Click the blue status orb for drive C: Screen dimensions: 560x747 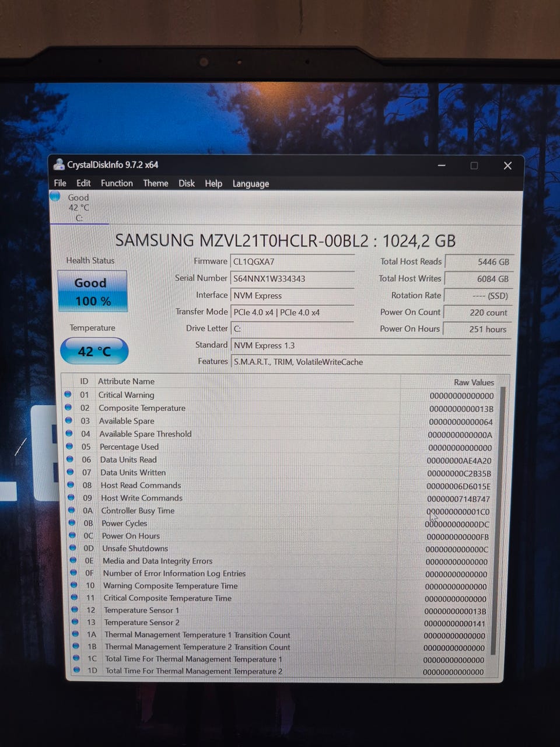[x=55, y=197]
